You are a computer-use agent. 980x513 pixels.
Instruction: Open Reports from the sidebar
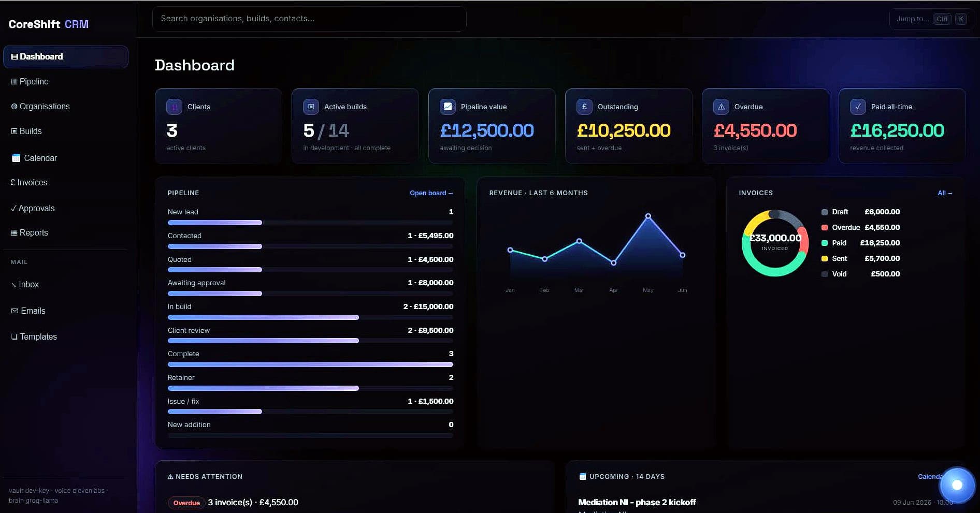pos(66,233)
